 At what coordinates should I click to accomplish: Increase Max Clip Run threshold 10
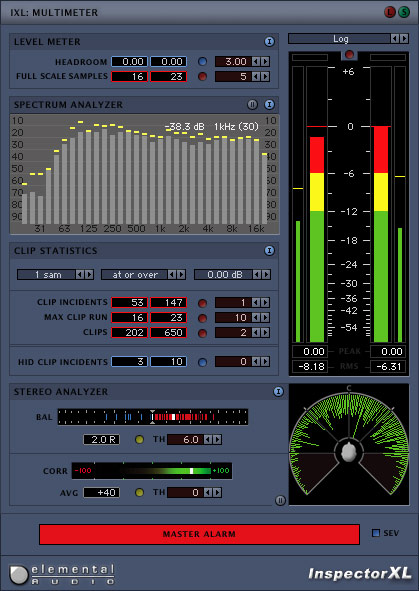click(265, 318)
